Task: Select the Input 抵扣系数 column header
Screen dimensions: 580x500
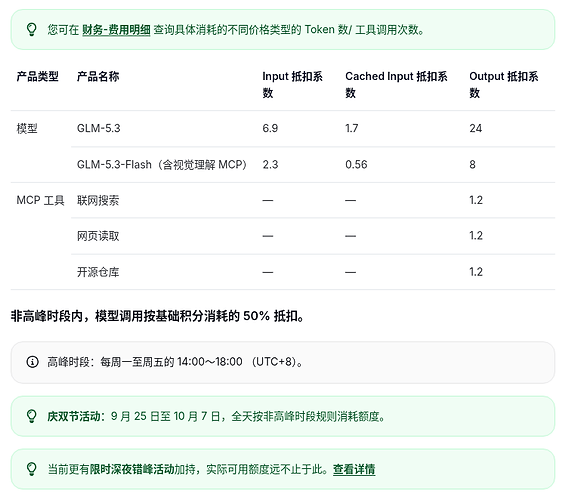Action: [293, 84]
